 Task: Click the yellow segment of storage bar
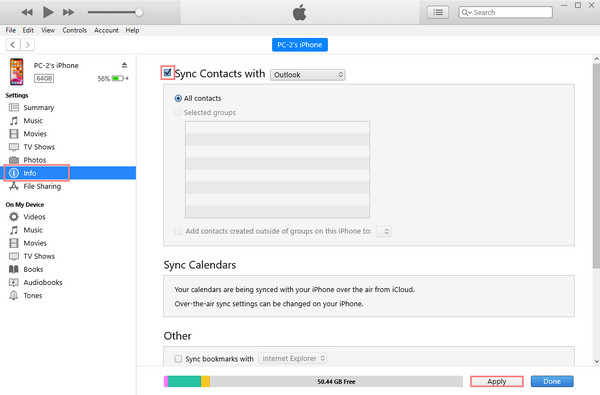click(205, 382)
